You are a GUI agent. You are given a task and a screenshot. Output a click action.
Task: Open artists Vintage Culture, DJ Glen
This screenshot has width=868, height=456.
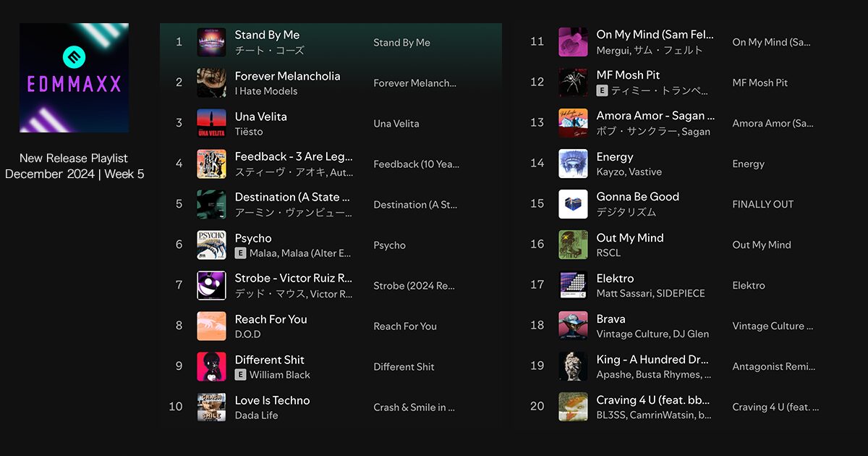click(x=652, y=334)
